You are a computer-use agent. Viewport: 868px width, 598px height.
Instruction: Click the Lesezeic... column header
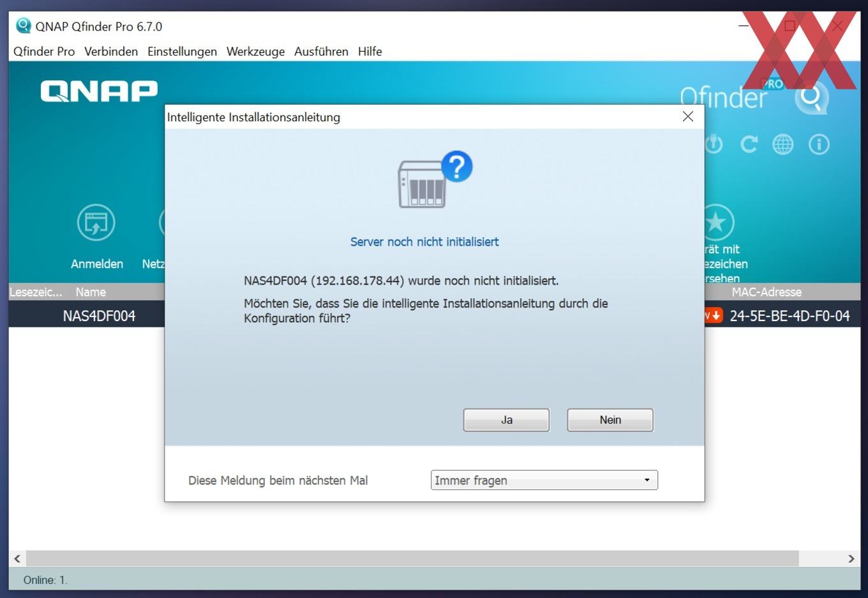36,292
